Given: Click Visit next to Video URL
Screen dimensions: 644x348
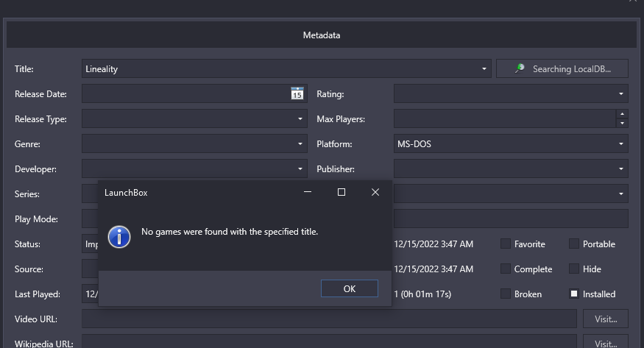Looking at the screenshot, I should click(606, 319).
